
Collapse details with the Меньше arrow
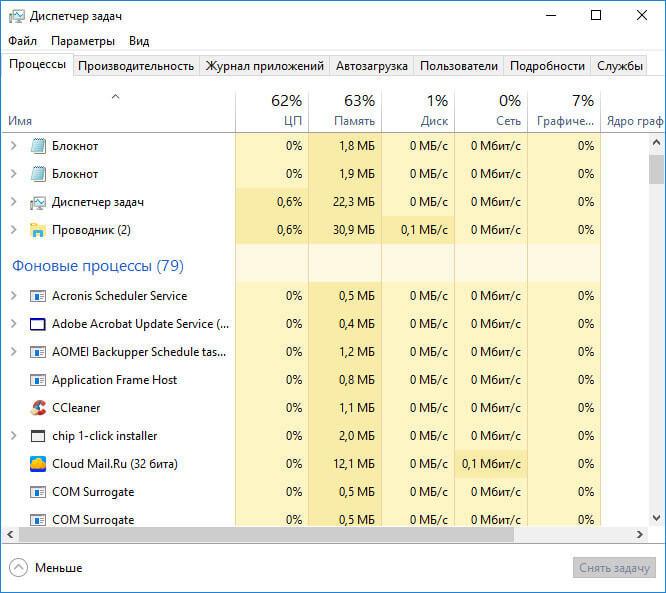[19, 567]
